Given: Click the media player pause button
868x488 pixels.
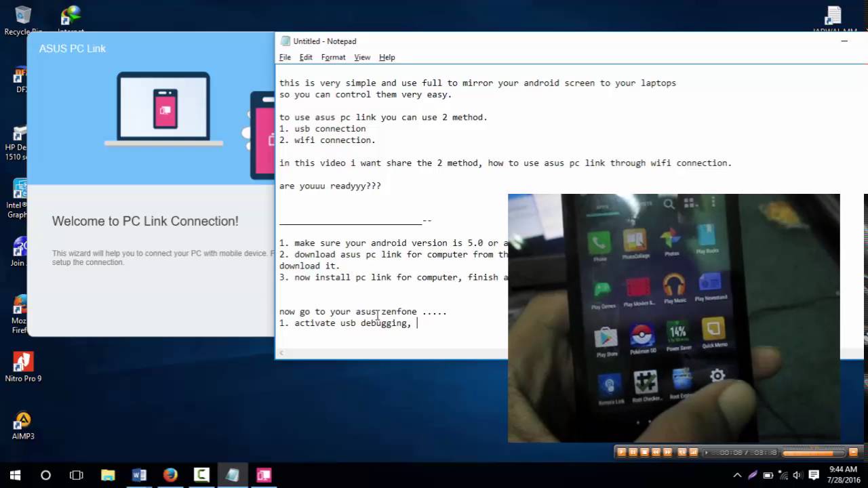Looking at the screenshot, I should [633, 452].
